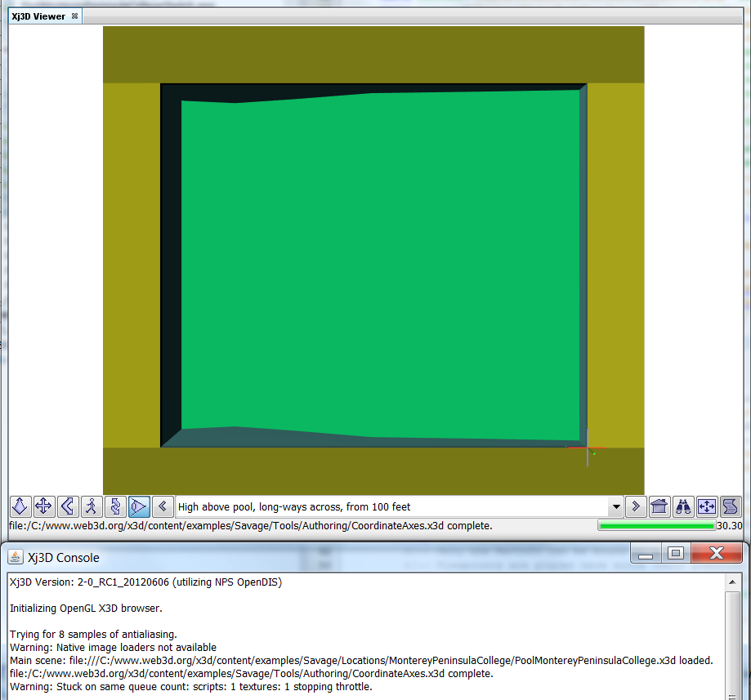Switch to the Xj3D Viewer tab
751x700 pixels.
click(38, 16)
